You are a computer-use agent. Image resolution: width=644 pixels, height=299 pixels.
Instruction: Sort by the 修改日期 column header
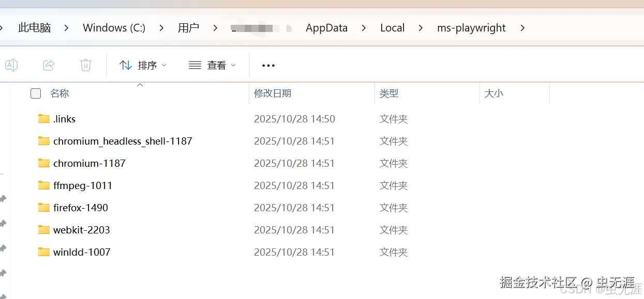tap(272, 93)
